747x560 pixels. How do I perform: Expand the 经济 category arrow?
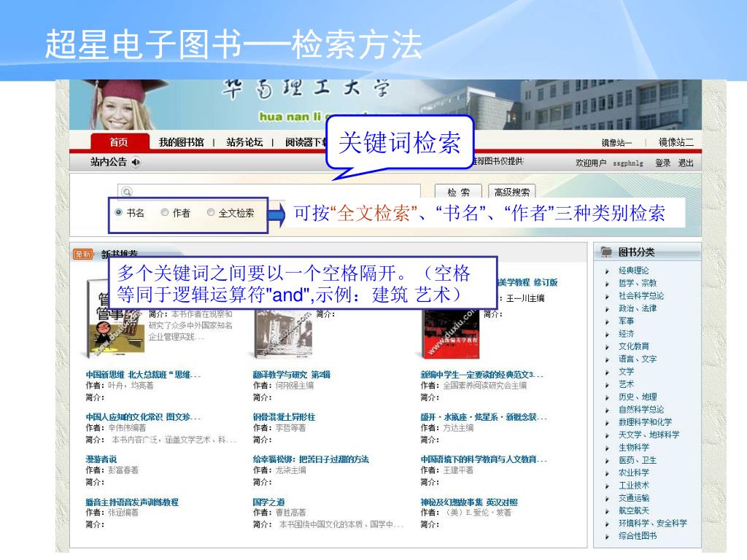[x=607, y=334]
